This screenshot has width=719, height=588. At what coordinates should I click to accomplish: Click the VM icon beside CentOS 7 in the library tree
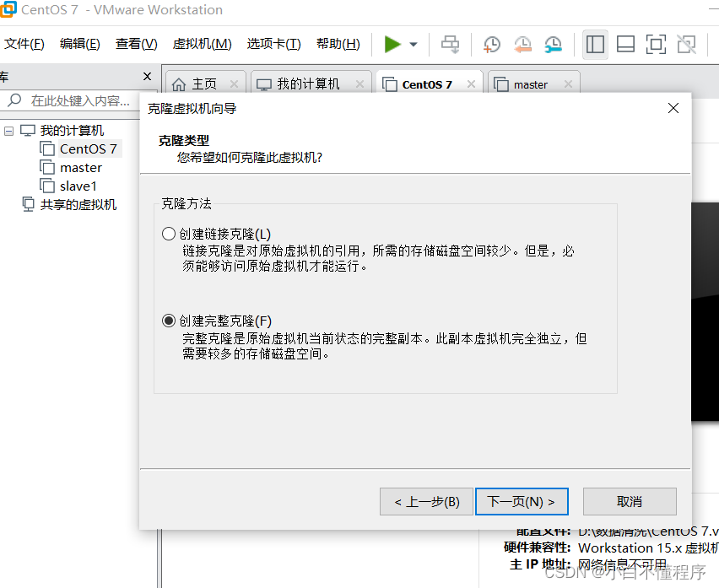pyautogui.click(x=47, y=148)
